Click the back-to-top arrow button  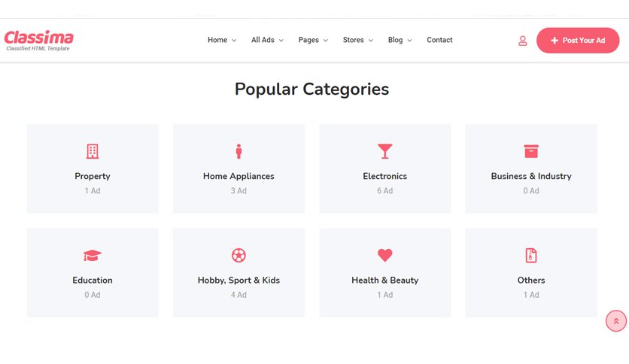615,321
